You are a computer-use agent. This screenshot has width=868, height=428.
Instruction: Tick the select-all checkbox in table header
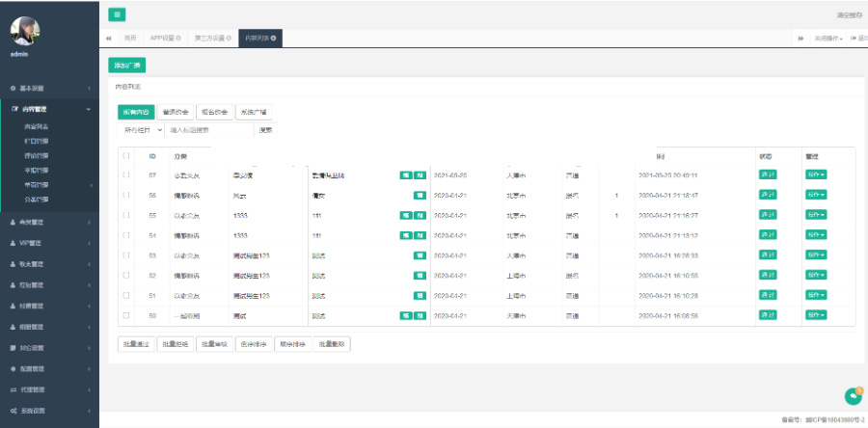[x=126, y=155]
